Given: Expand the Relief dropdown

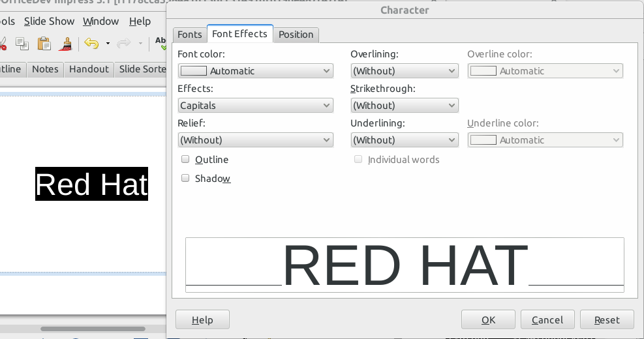Looking at the screenshot, I should [x=256, y=140].
